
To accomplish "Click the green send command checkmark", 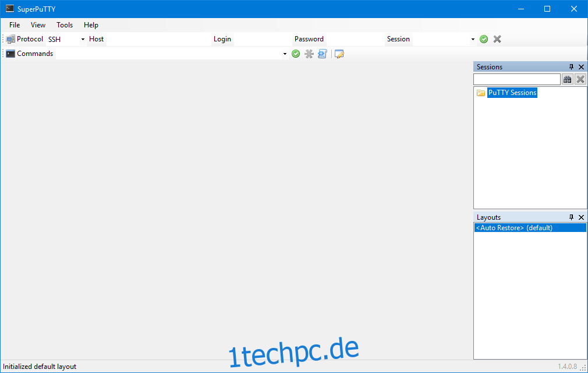I will [296, 54].
